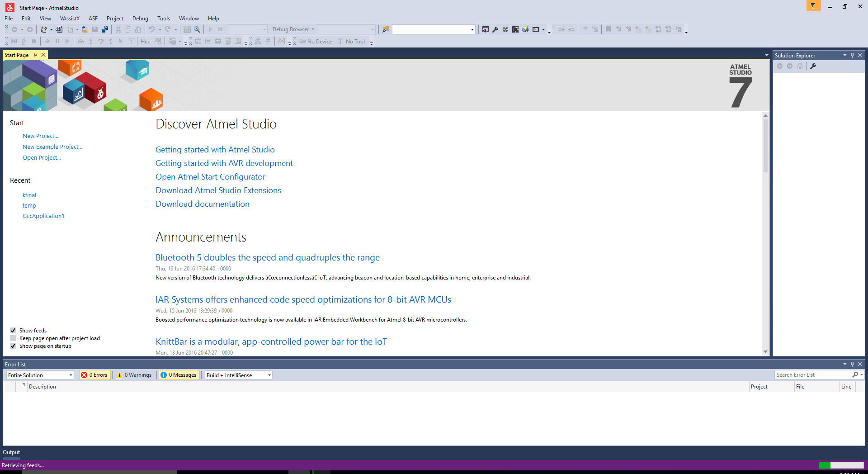Click the Find in Files magnifier icon
The width and height of the screenshot is (868, 474).
pyautogui.click(x=197, y=29)
